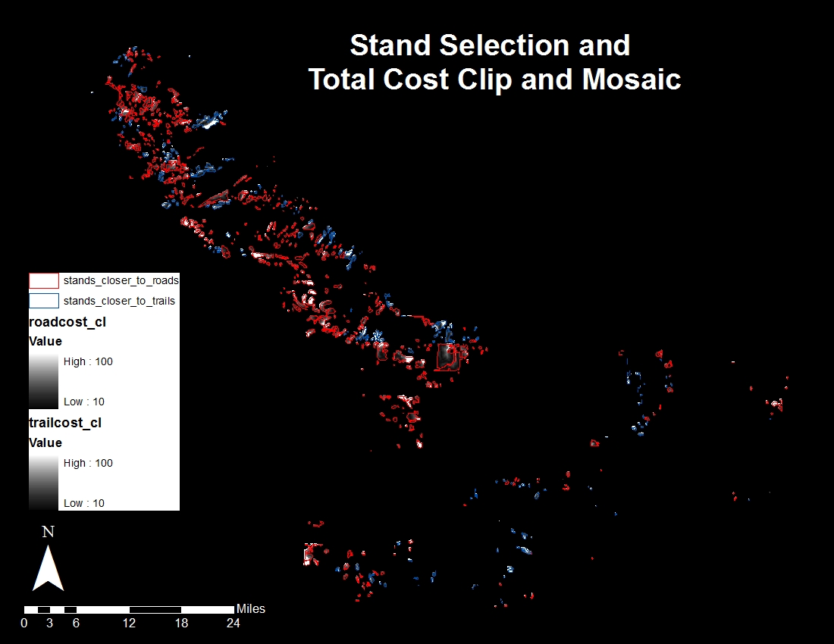Screen dimensions: 834x644
Task: Click the scale bar graphic
Action: coord(129,609)
